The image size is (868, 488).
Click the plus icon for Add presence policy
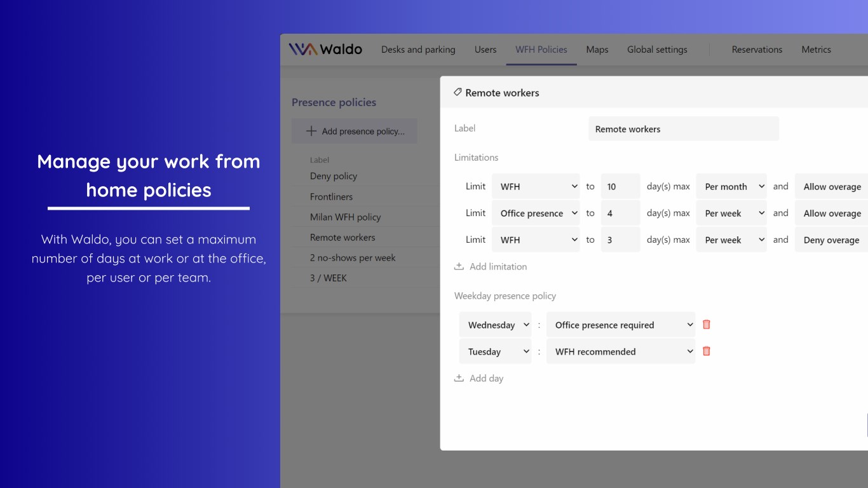tap(311, 132)
